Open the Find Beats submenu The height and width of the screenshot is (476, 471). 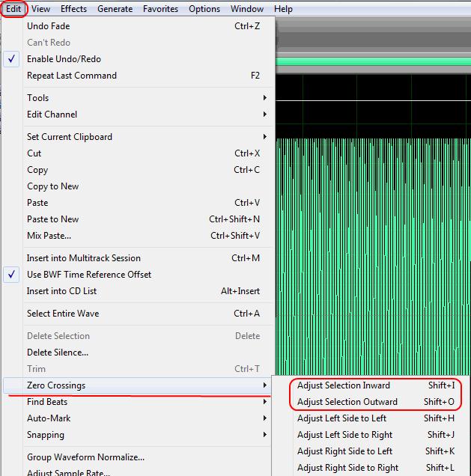(x=46, y=402)
